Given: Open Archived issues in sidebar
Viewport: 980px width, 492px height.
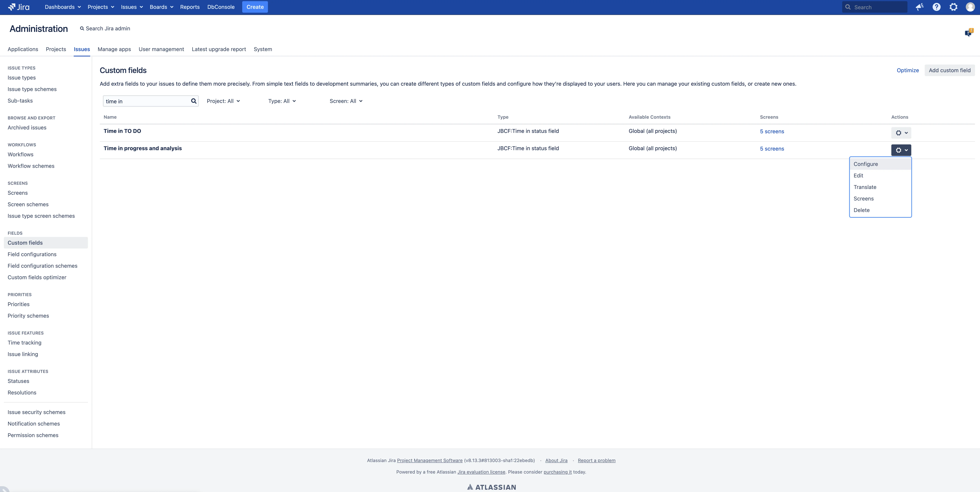Looking at the screenshot, I should click(x=27, y=128).
